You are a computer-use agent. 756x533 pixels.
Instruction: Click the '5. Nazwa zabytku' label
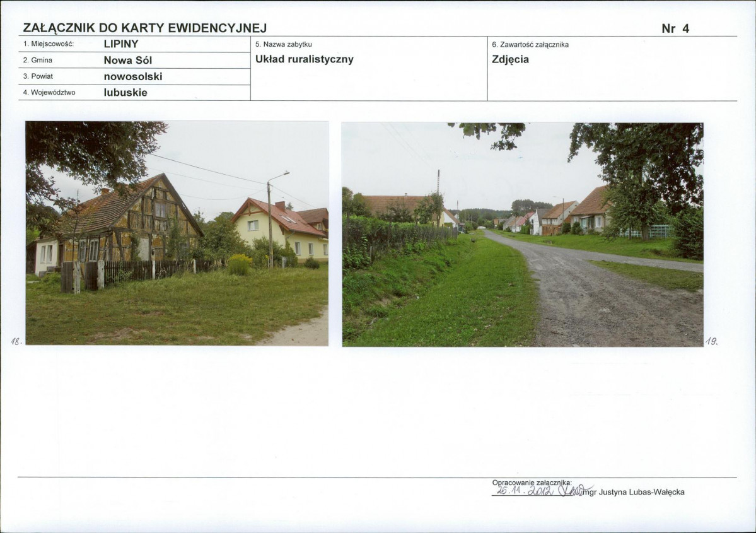(283, 44)
